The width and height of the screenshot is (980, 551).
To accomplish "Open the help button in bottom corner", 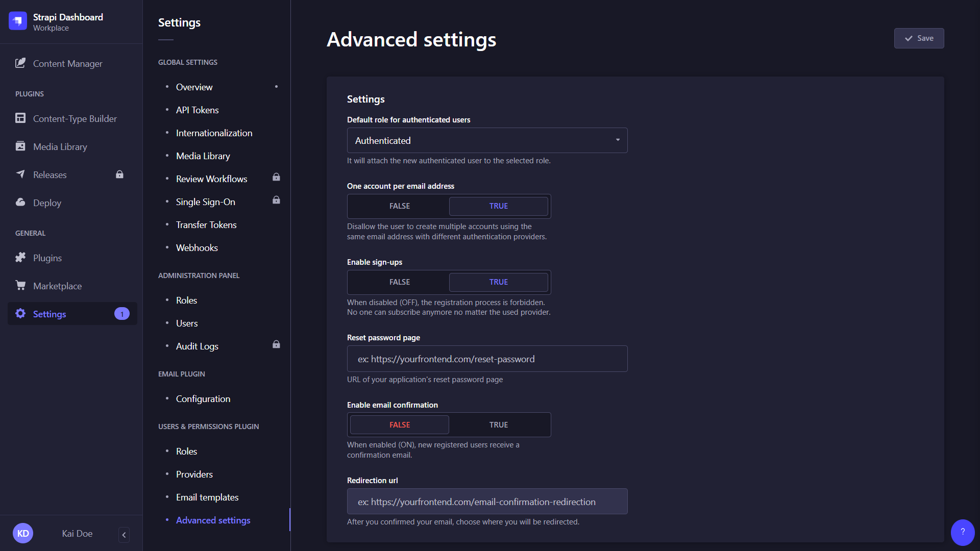I will pos(962,532).
